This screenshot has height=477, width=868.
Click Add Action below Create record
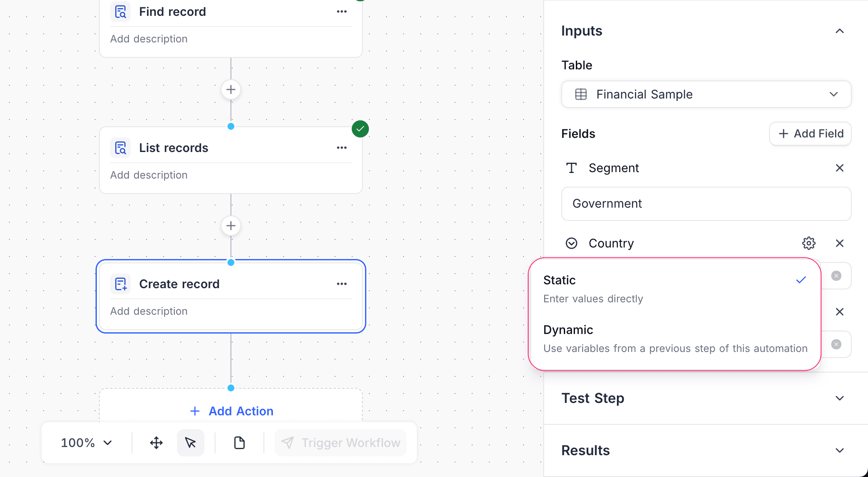pos(231,411)
